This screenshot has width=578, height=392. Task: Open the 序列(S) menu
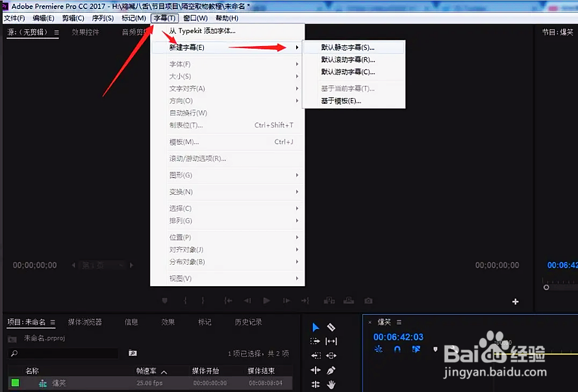[103, 18]
